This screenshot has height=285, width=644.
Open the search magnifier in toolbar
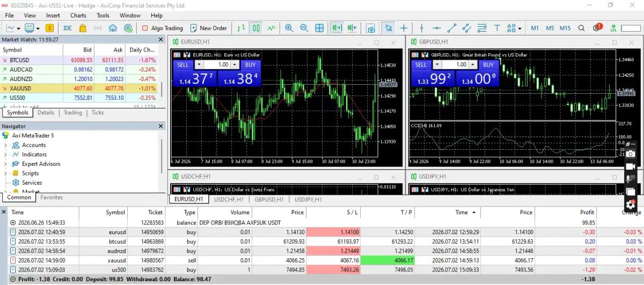[581, 28]
